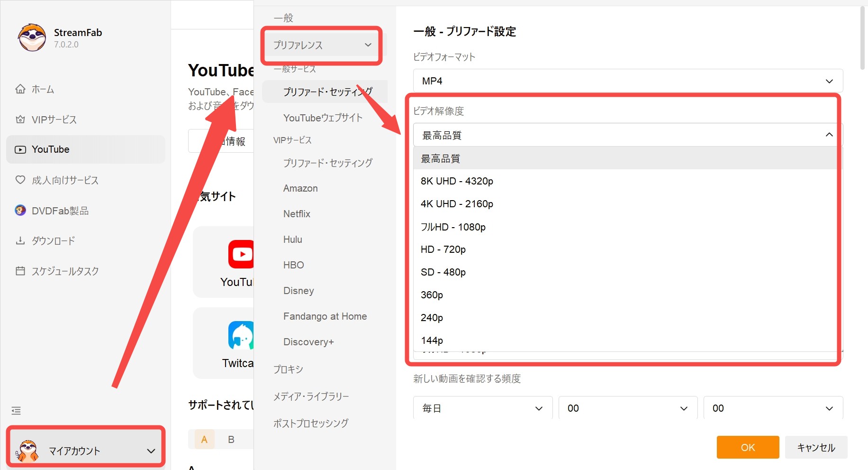Click the YouTube play icon in sidebar
The image size is (868, 470).
(20, 149)
